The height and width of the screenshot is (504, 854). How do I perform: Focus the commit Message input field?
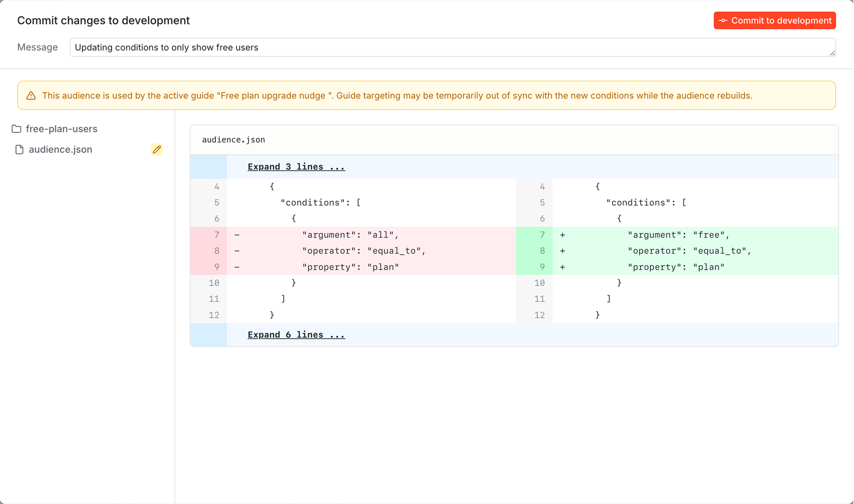tap(453, 47)
